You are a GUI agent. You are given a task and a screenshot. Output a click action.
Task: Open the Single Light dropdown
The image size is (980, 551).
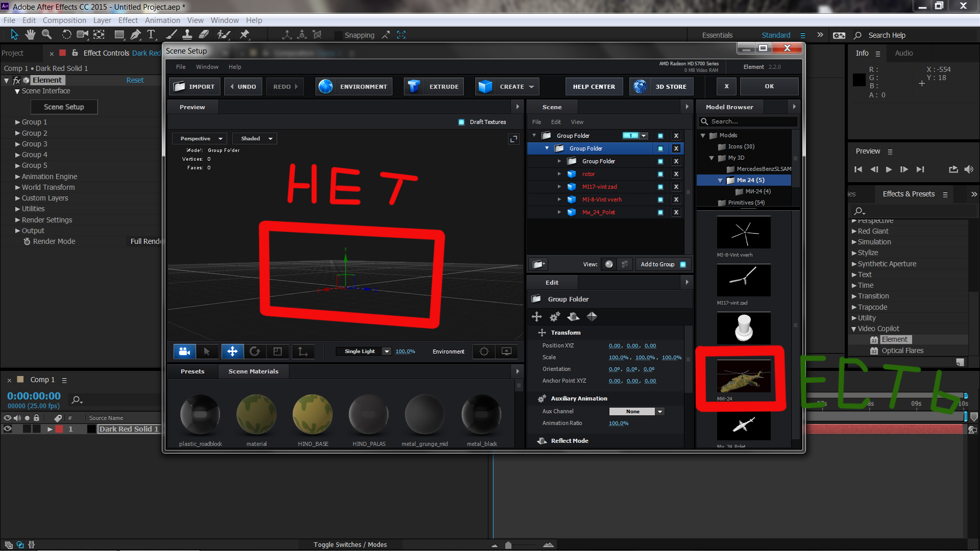[x=364, y=352]
